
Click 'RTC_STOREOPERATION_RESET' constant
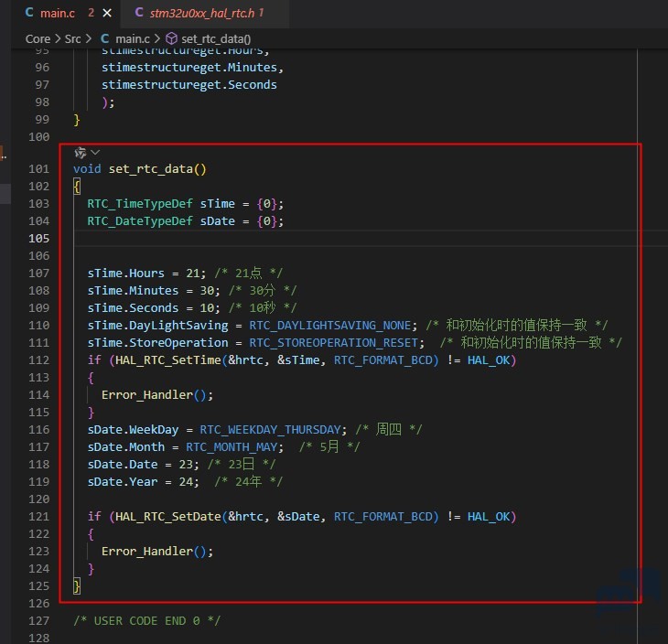click(334, 343)
